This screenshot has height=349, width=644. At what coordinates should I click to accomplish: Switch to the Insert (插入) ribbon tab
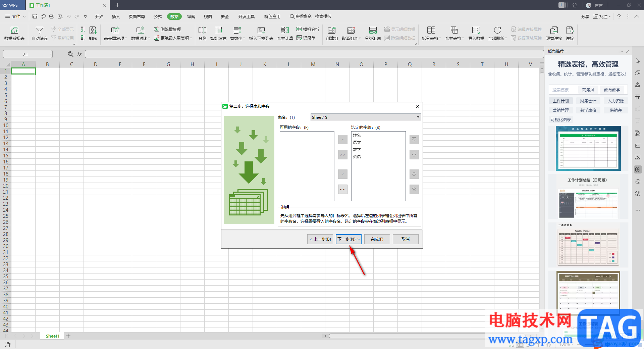116,16
